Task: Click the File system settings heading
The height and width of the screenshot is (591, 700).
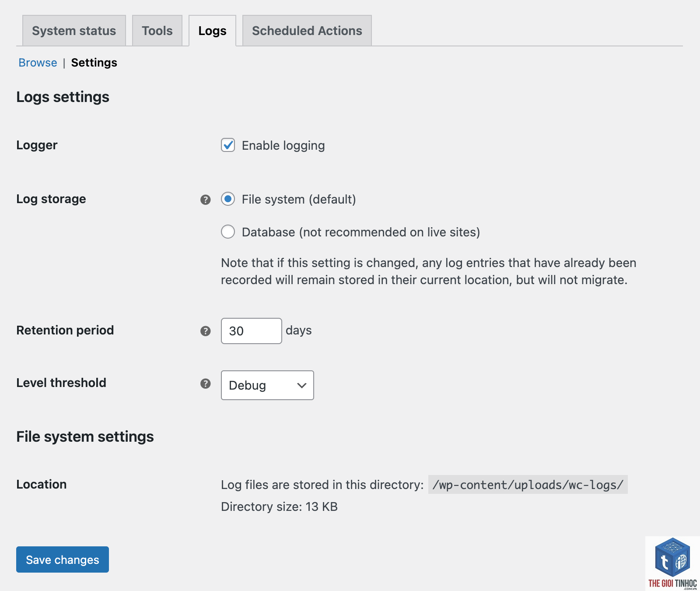Action: click(85, 437)
